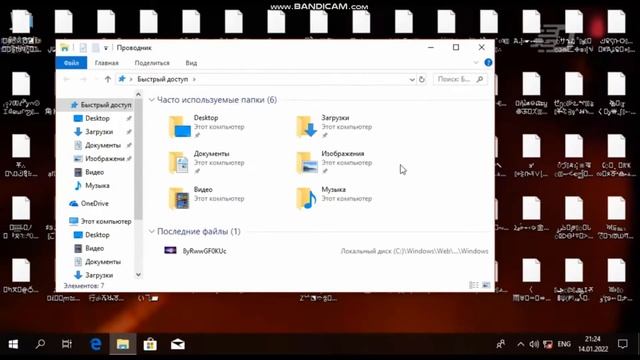Go back with the Back arrow
640x360 pixels.
pos(67,79)
